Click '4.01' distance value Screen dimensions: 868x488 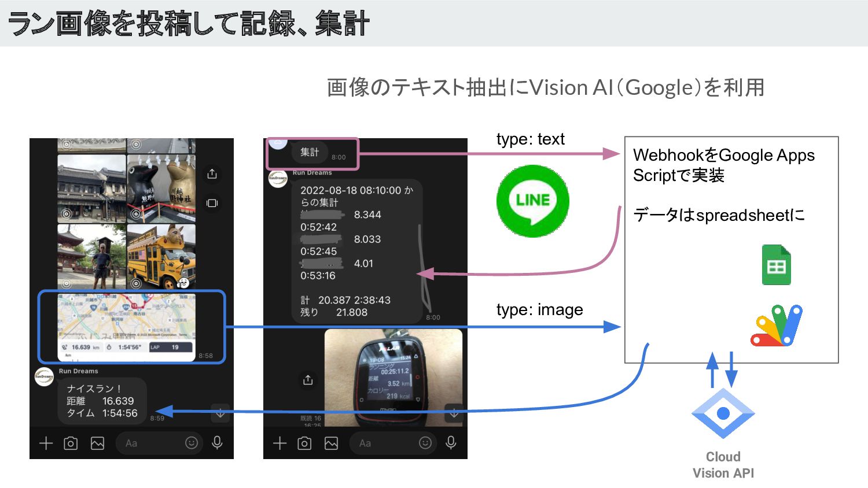[363, 264]
